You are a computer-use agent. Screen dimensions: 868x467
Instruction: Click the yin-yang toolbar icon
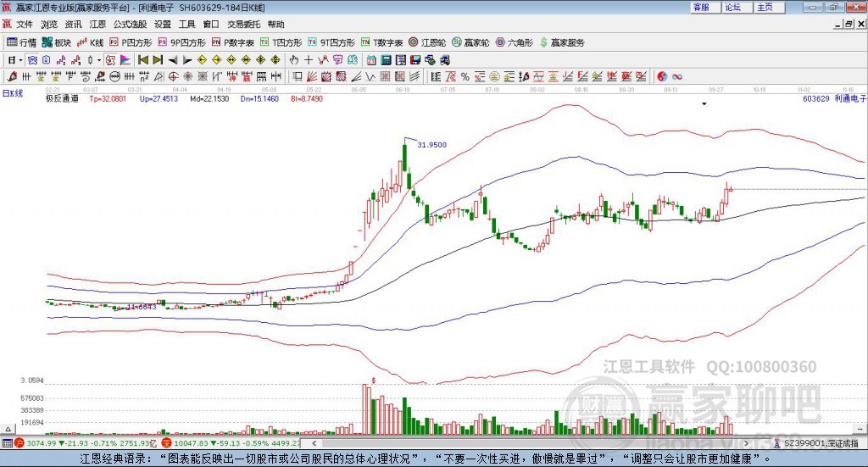(662, 76)
